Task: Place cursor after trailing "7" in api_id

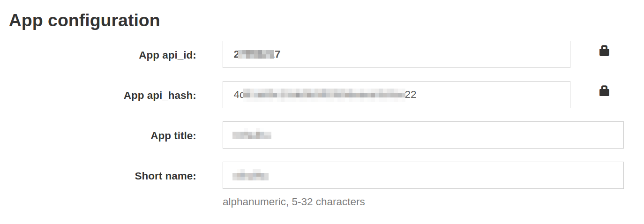Action: click(x=281, y=54)
